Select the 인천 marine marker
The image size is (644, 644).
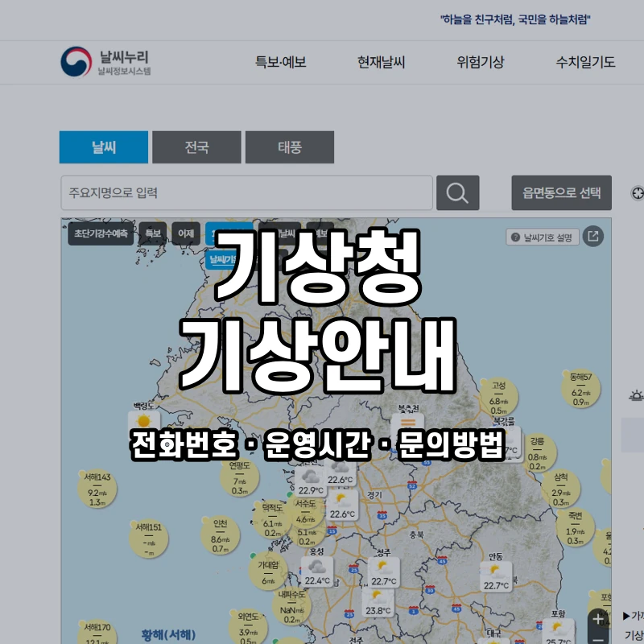pyautogui.click(x=221, y=535)
